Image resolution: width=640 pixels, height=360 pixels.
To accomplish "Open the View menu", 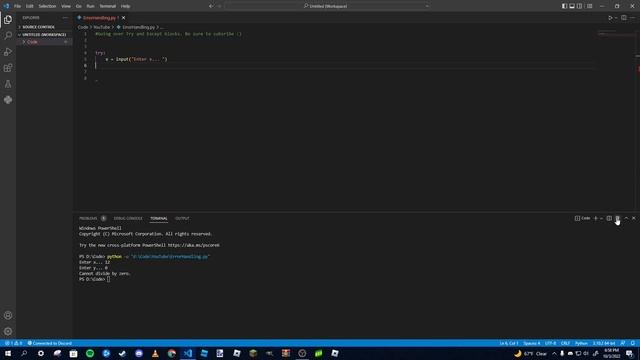I will (66, 6).
